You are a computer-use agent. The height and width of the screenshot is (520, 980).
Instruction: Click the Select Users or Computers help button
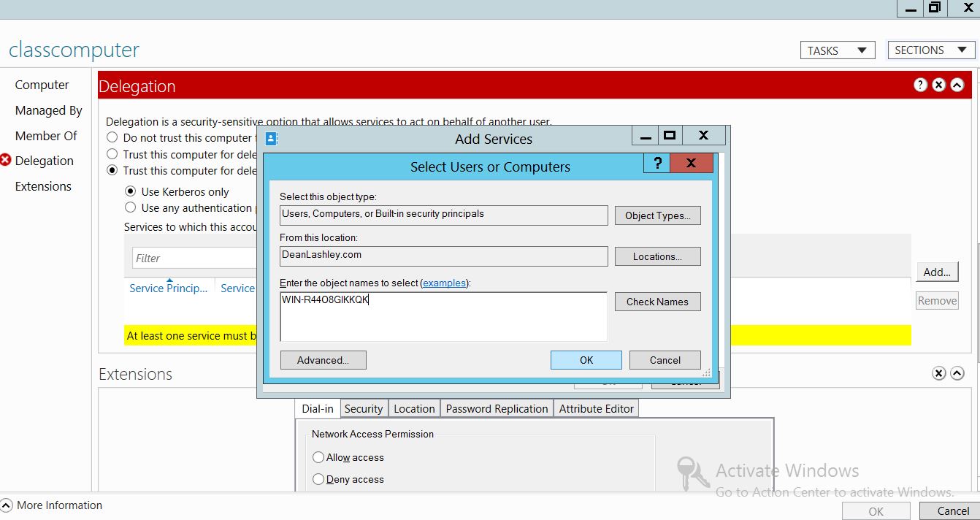pos(657,164)
